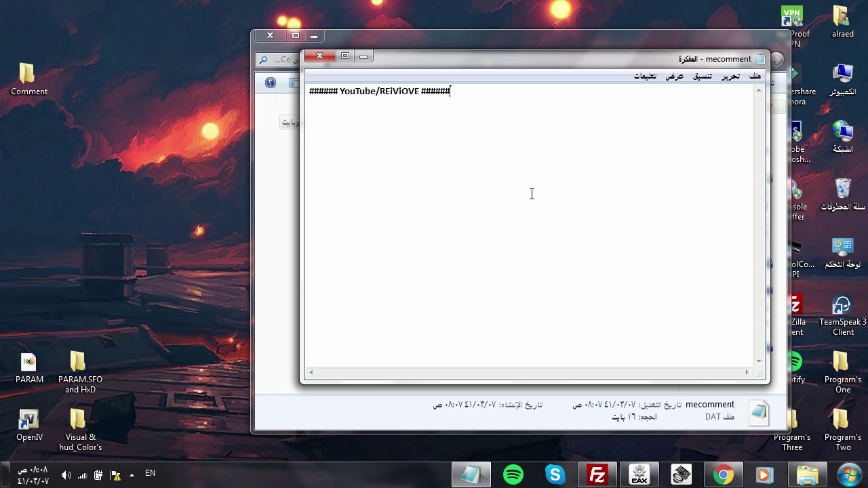Click the volume speaker tray icon
Image resolution: width=868 pixels, height=488 pixels.
tap(66, 475)
